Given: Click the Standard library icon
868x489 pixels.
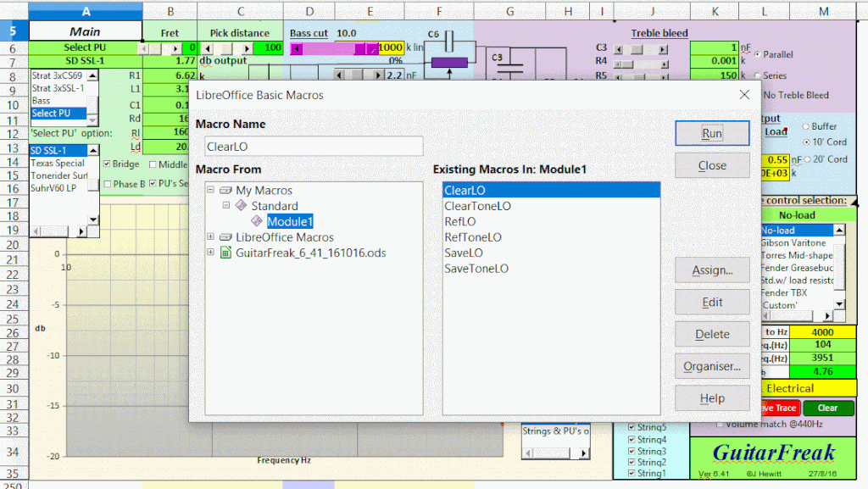Looking at the screenshot, I should [x=241, y=206].
